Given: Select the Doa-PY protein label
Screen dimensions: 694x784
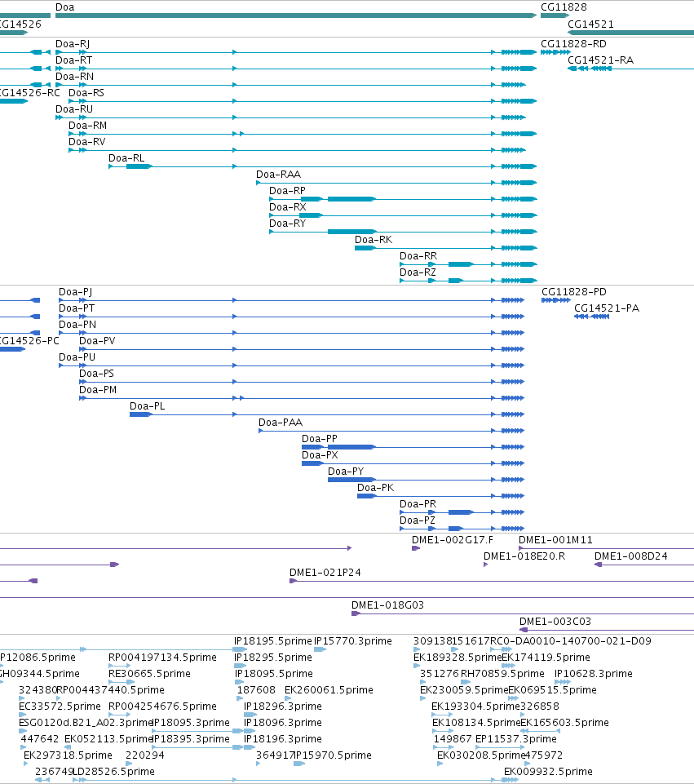Looking at the screenshot, I should [x=346, y=472].
